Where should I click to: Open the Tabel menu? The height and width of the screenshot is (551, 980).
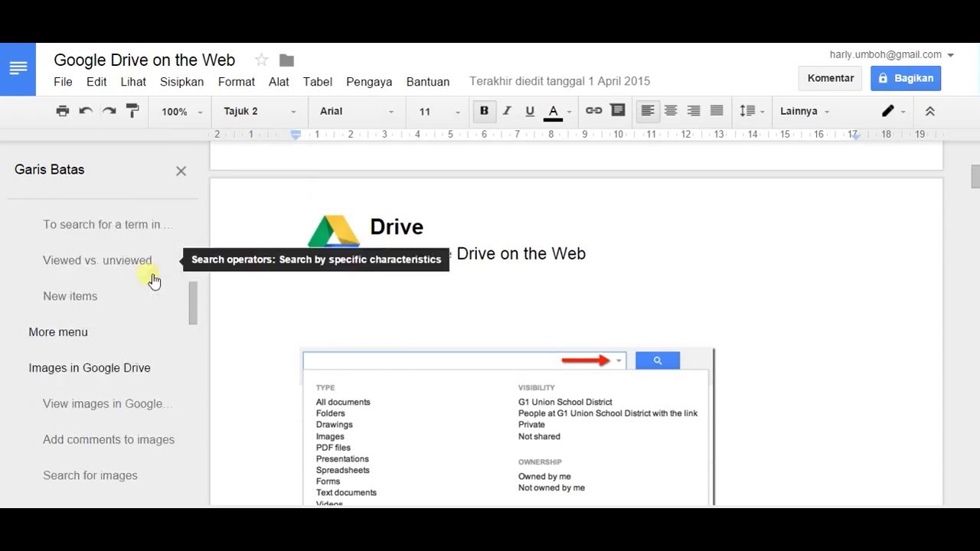(318, 82)
